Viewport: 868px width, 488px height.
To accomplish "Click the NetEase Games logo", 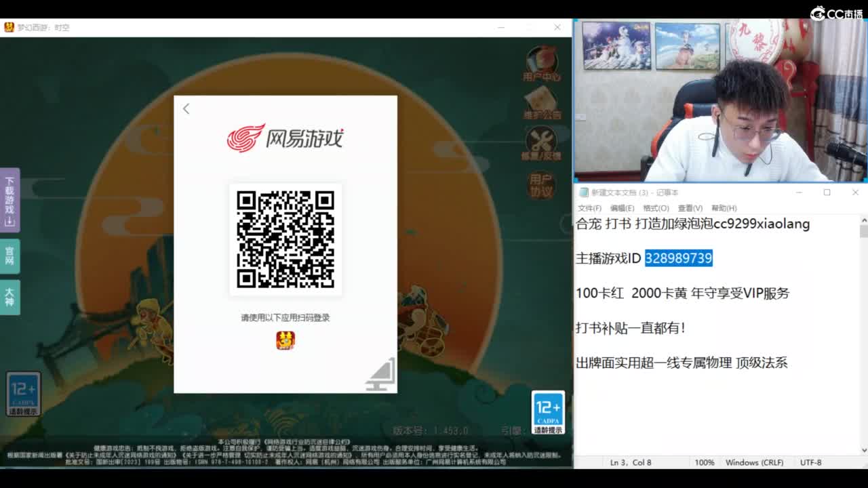I will [x=285, y=138].
